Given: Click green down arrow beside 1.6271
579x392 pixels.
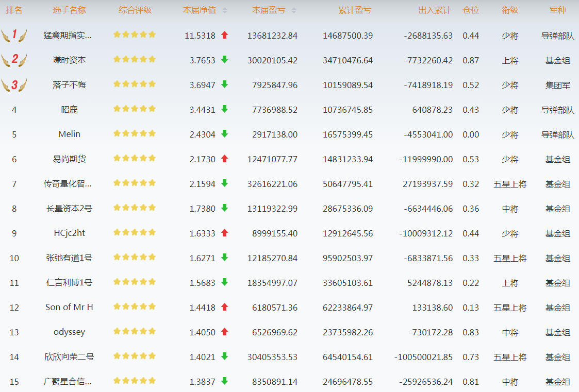Looking at the screenshot, I should (x=224, y=258).
